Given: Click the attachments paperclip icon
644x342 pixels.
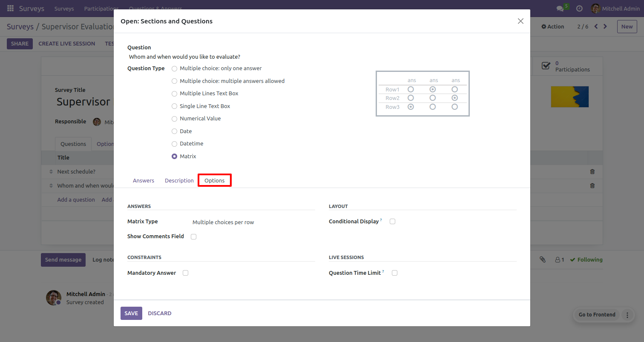Looking at the screenshot, I should coord(543,259).
